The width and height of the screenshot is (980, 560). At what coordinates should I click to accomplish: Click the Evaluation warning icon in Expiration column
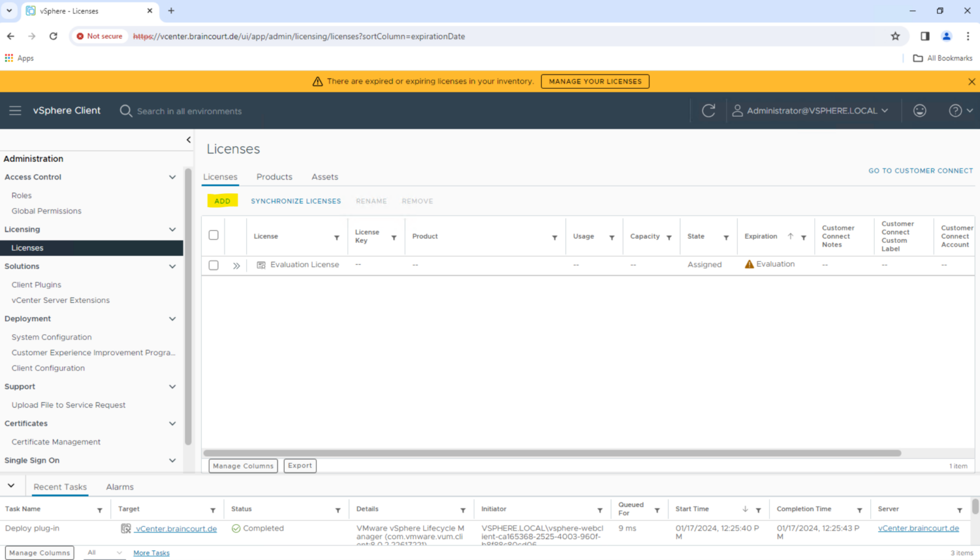coord(749,263)
